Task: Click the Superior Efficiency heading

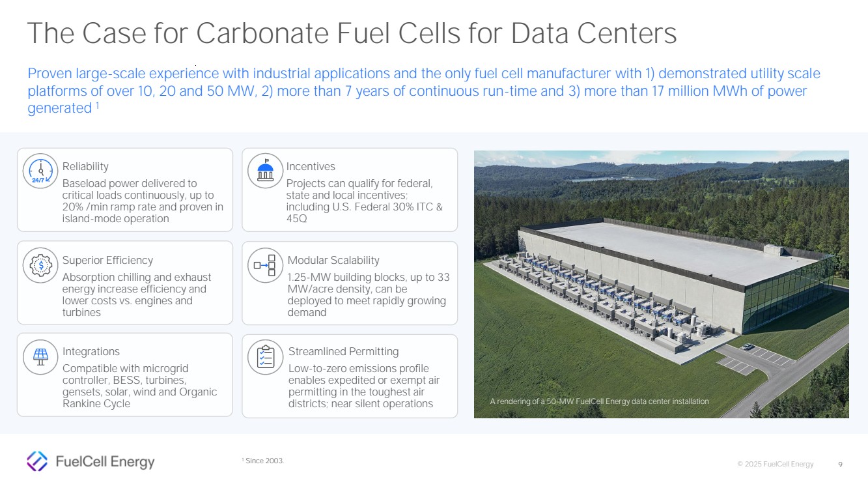Action: 107,261
